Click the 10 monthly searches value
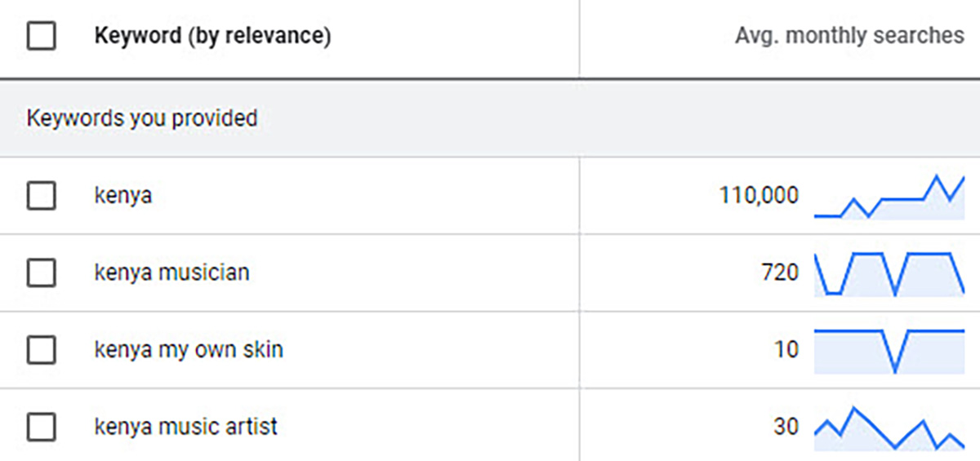980x461 pixels. (x=786, y=350)
